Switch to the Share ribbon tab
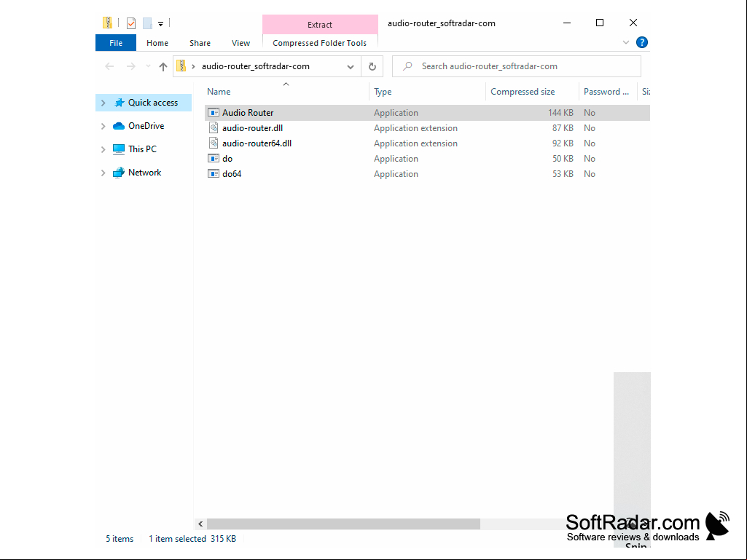The width and height of the screenshot is (747, 560). (200, 43)
